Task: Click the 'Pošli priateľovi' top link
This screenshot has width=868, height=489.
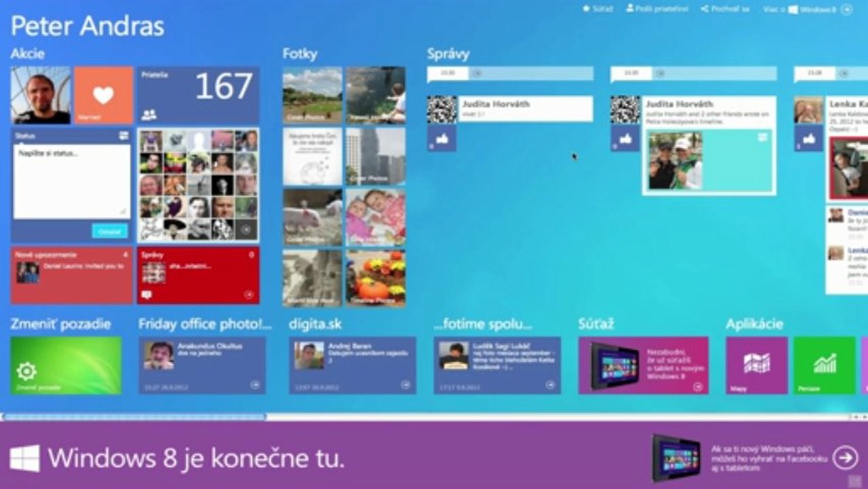Action: (x=657, y=9)
